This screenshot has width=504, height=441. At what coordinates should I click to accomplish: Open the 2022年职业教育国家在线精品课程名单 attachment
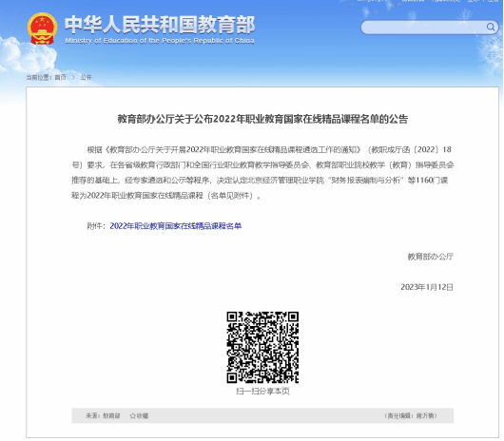176,226
